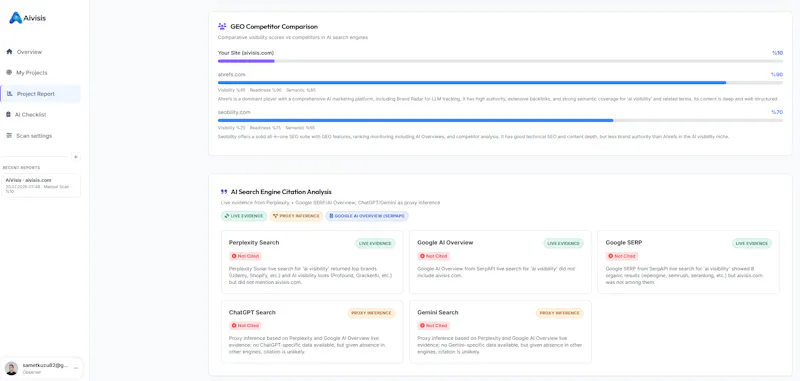The image size is (800, 381).
Task: Click the home icon beside Overview
Action: (x=9, y=52)
